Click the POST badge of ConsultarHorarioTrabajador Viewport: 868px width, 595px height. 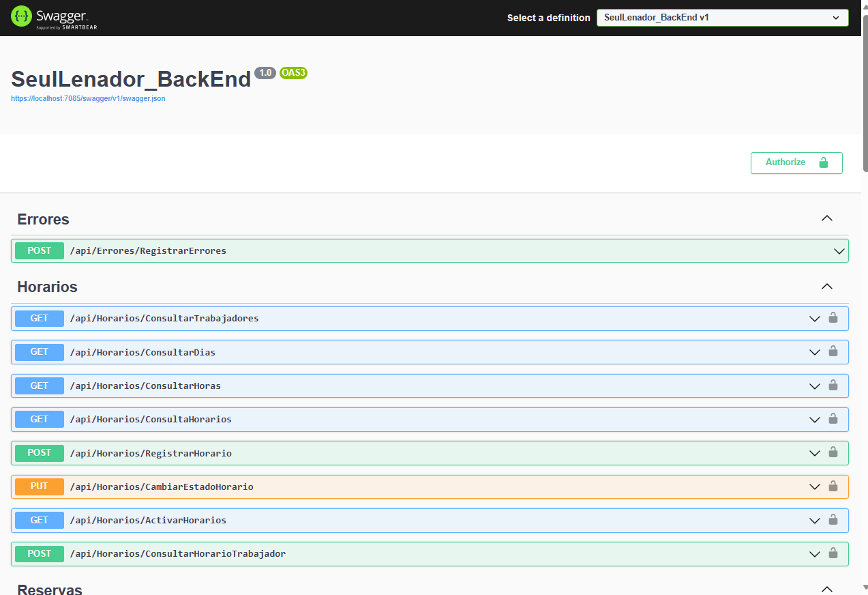point(40,554)
